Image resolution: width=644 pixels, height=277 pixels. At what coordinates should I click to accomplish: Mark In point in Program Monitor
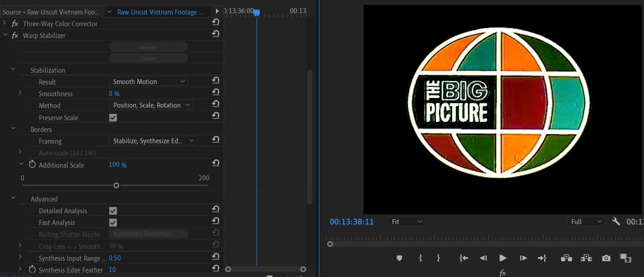click(420, 258)
